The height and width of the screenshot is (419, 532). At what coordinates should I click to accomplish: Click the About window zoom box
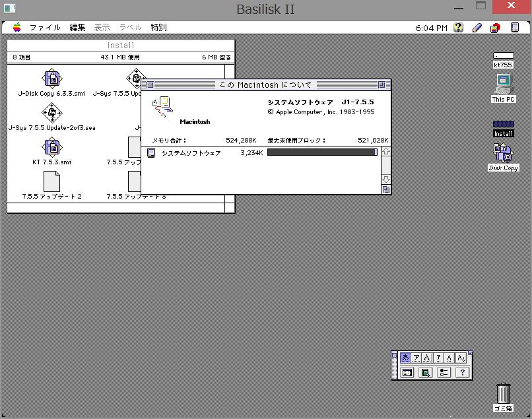pyautogui.click(x=382, y=85)
